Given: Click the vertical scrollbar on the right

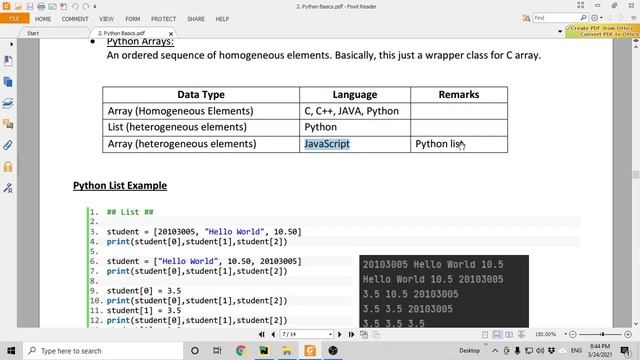Looking at the screenshot, I should pyautogui.click(x=636, y=175).
